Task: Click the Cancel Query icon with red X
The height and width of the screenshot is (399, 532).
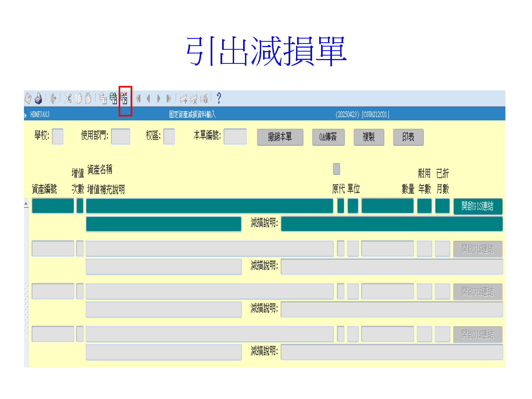Action: 124,99
